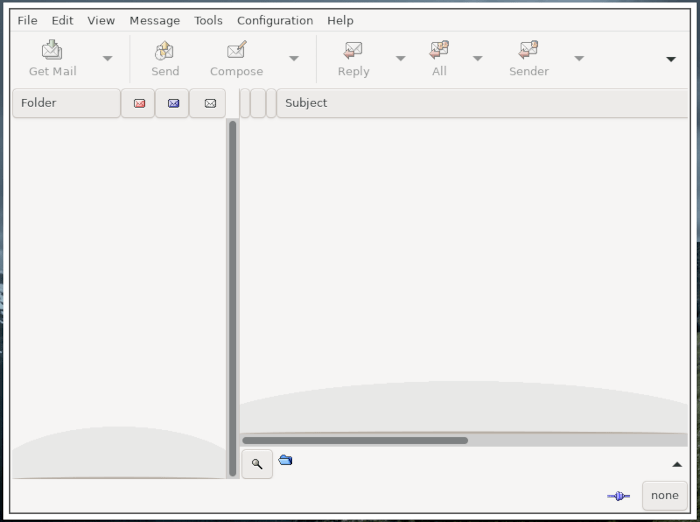Click the Folder column header
The height and width of the screenshot is (522, 700).
click(66, 103)
